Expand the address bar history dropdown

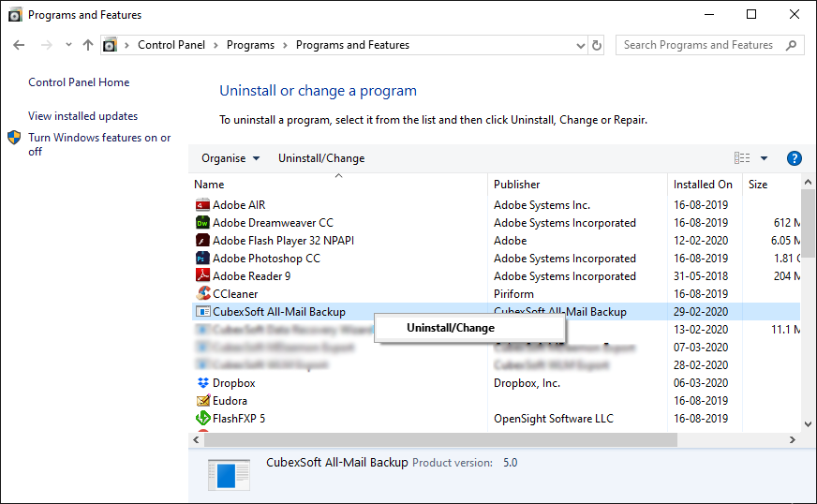581,46
